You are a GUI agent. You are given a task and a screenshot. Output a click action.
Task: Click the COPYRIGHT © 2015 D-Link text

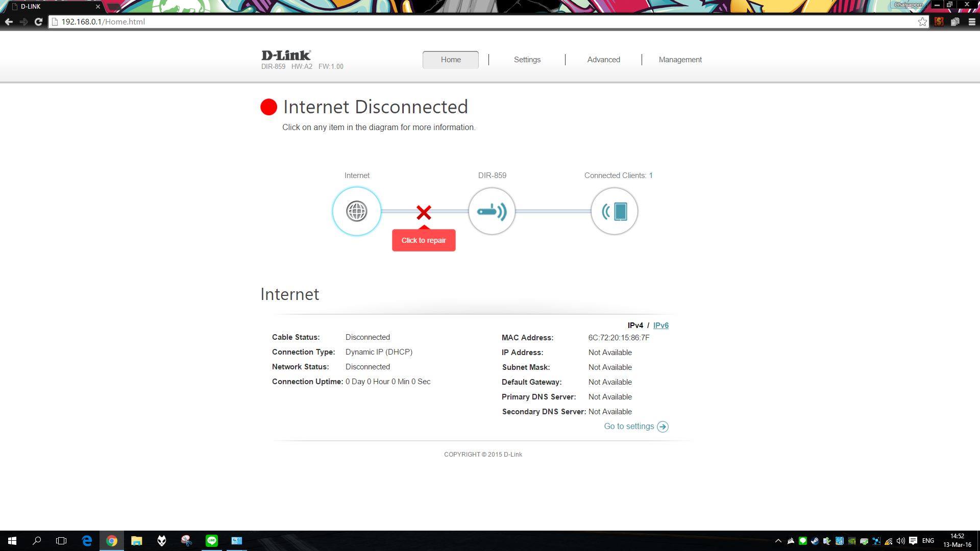pyautogui.click(x=483, y=455)
